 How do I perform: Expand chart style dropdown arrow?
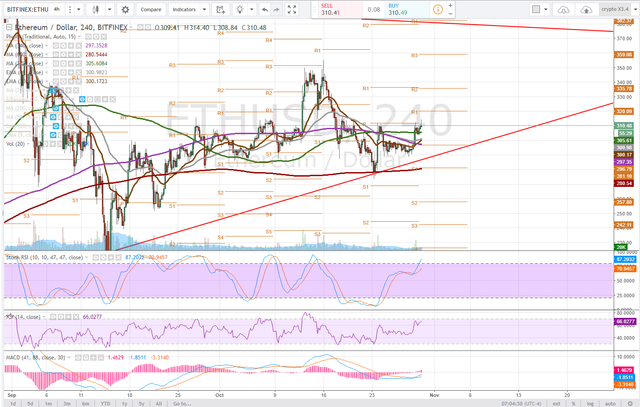(109, 9)
